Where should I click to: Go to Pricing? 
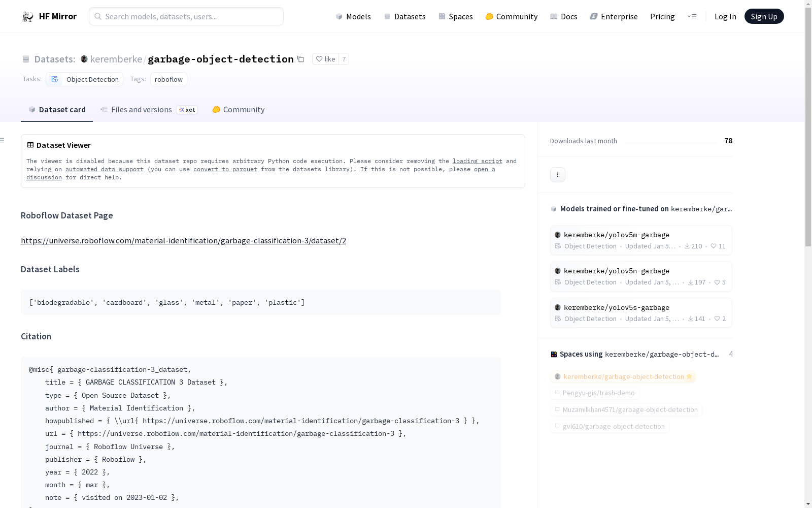[x=662, y=16]
